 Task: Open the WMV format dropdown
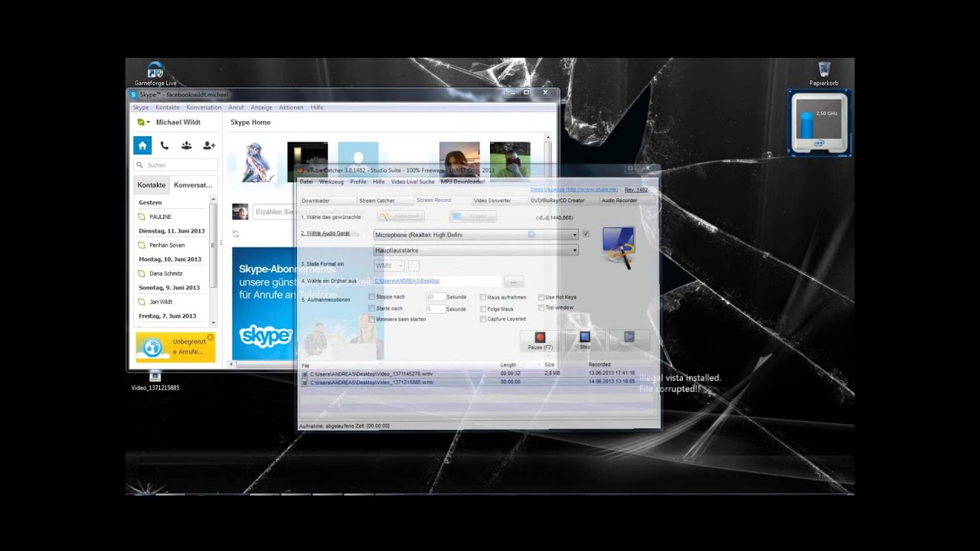coord(389,266)
